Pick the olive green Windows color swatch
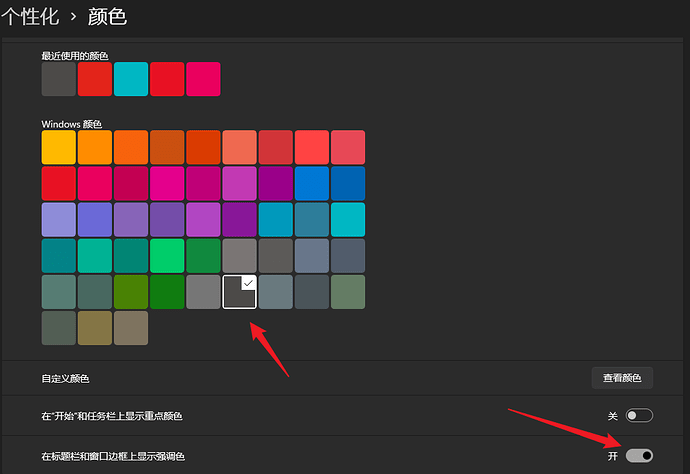Screen dimensions: 690x474 coord(131,292)
